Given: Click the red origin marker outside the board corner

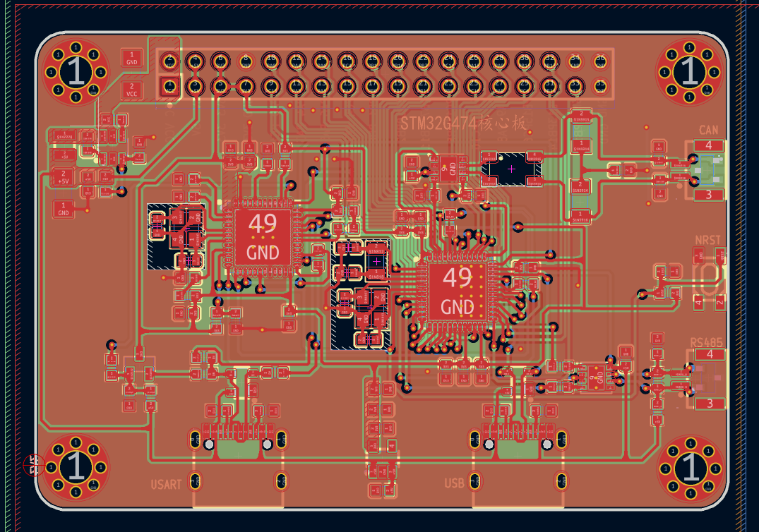Looking at the screenshot, I should click(x=34, y=465).
